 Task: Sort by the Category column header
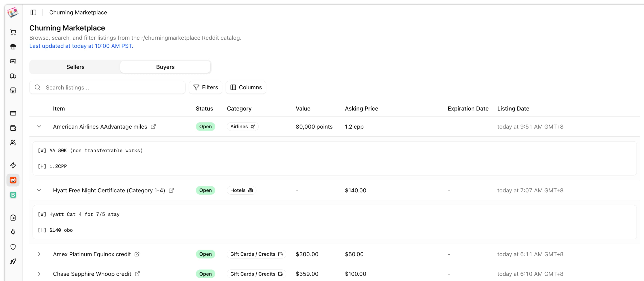click(239, 109)
